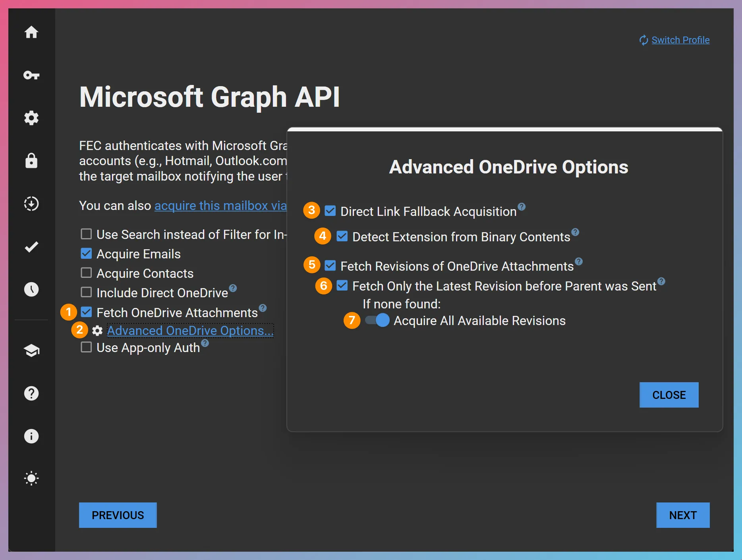This screenshot has height=560, width=742.
Task: Toggle the Acquire All Available Revisions switch
Action: (x=377, y=320)
